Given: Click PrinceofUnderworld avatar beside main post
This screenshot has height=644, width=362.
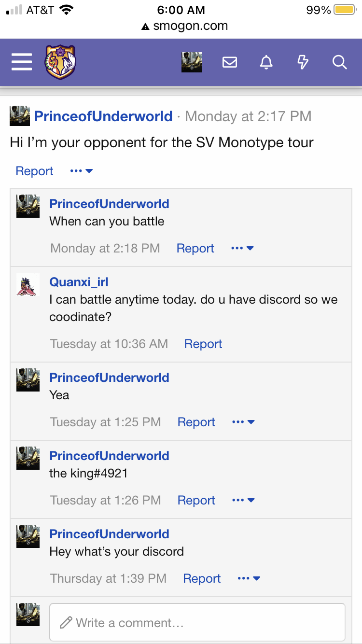Looking at the screenshot, I should pos(19,116).
